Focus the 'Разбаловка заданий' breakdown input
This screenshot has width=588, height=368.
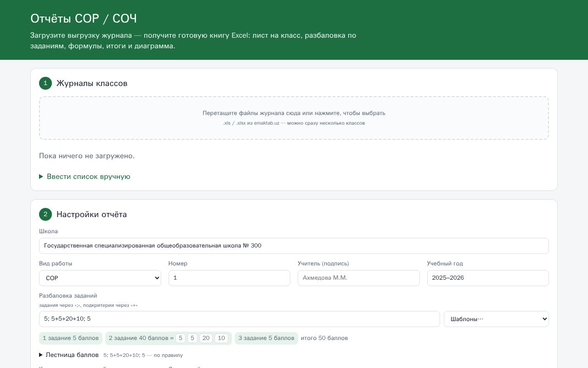pos(239,319)
